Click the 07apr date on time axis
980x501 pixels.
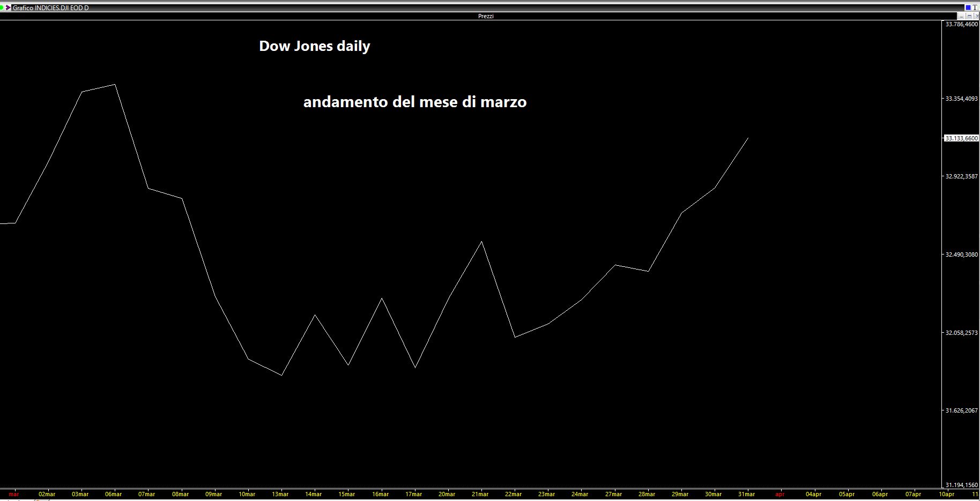click(914, 495)
